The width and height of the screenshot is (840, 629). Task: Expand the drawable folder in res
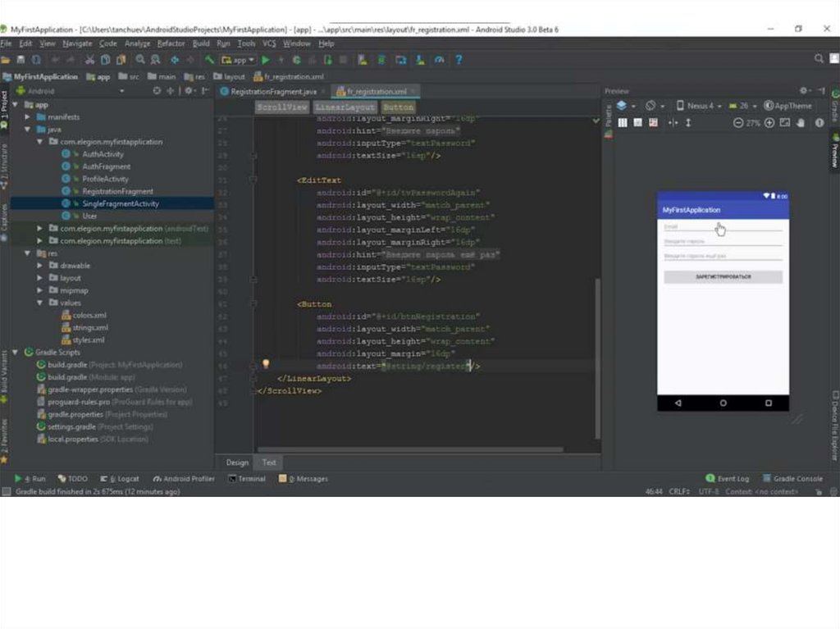click(x=39, y=266)
